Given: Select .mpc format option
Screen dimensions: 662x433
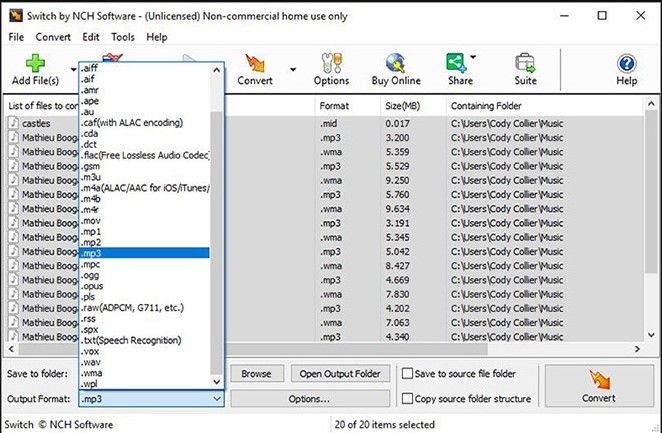Looking at the screenshot, I should pyautogui.click(x=144, y=265).
